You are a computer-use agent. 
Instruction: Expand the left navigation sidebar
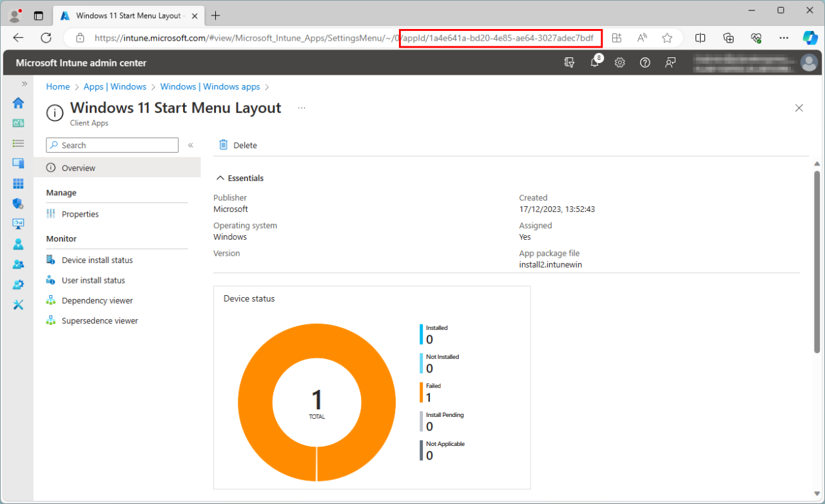coord(24,84)
